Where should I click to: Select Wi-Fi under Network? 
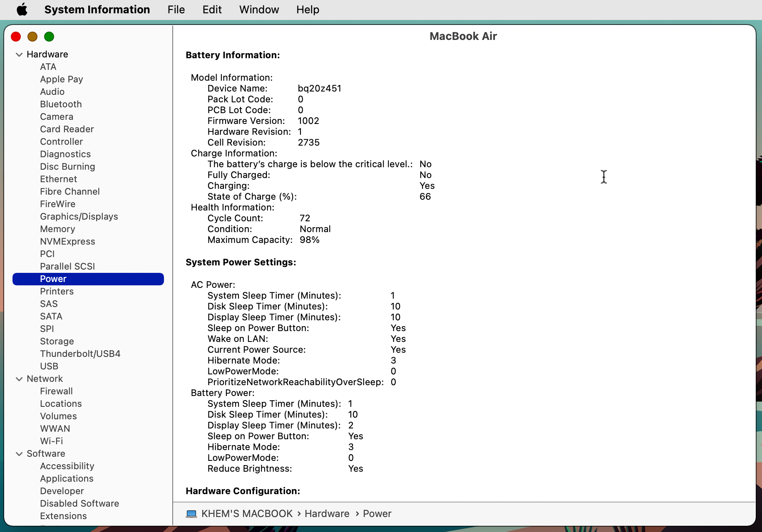pyautogui.click(x=51, y=441)
